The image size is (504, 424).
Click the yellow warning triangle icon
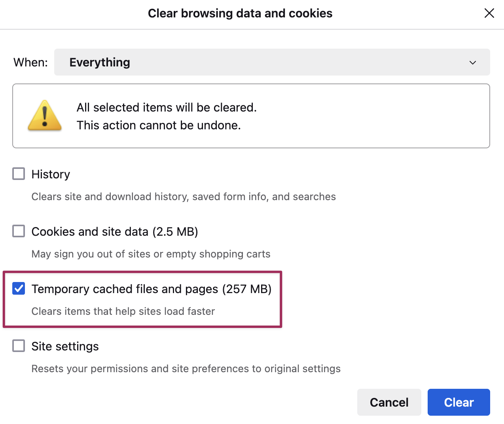pos(45,115)
